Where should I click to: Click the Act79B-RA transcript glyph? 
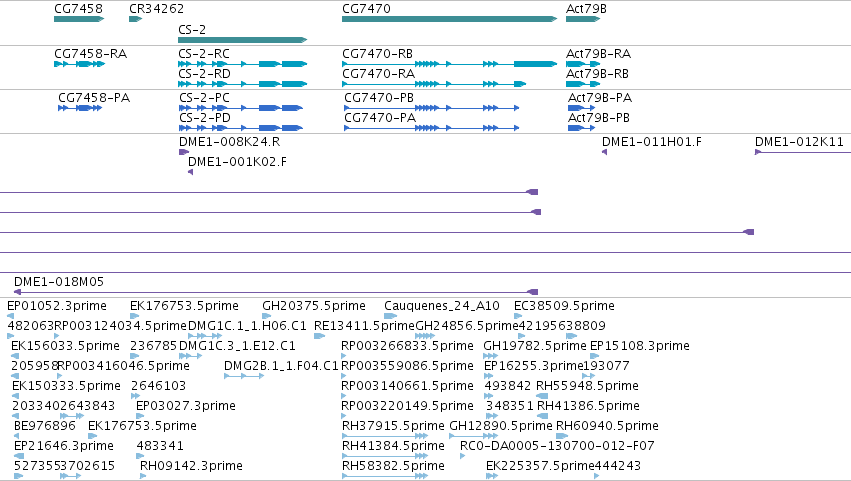pos(583,64)
